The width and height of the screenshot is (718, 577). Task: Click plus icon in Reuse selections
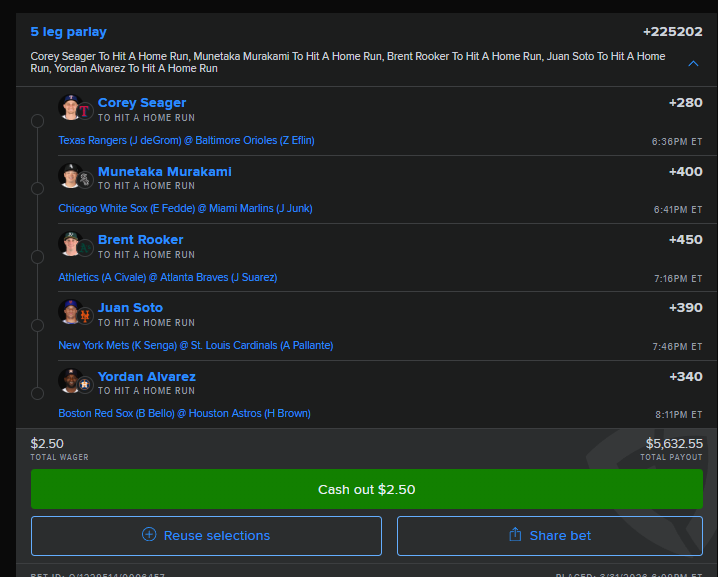point(149,534)
